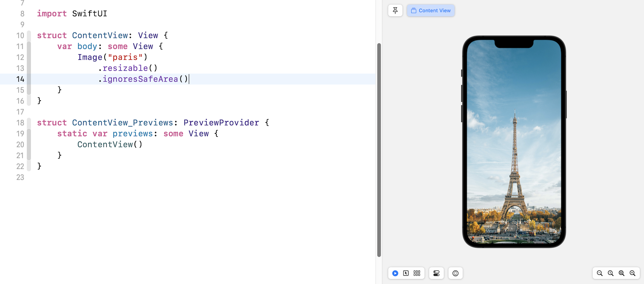Select the Content View preview tab
Viewport: 644px width, 284px height.
(x=431, y=11)
